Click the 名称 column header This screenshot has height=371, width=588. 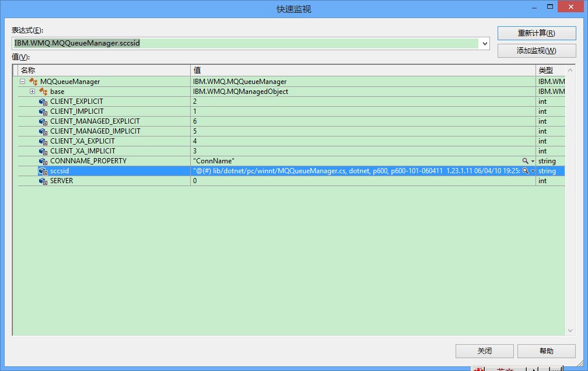104,70
